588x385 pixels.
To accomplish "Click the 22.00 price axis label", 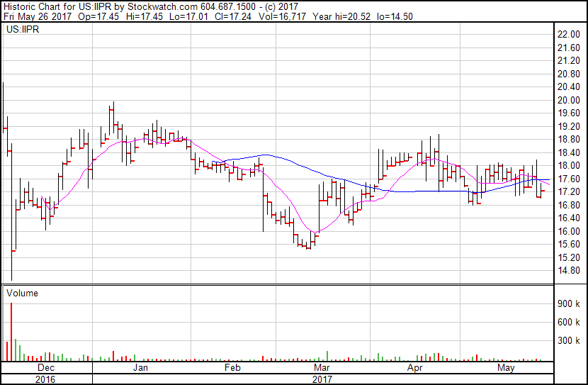I will click(570, 34).
